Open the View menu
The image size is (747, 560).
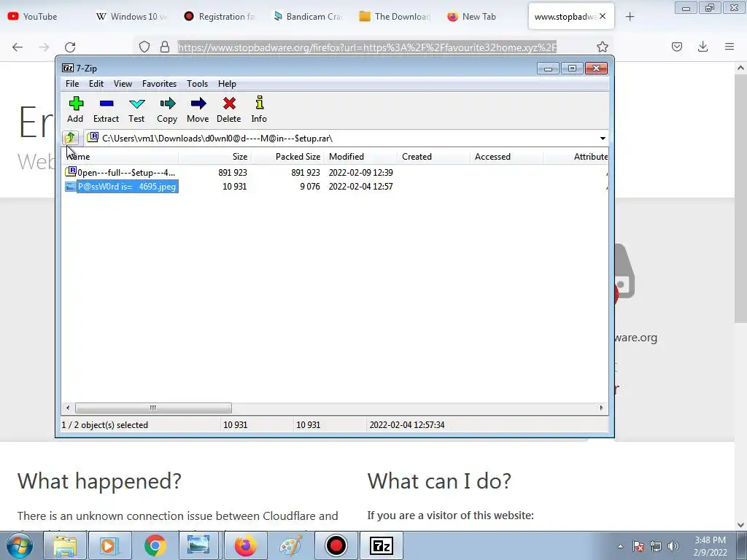click(x=123, y=84)
